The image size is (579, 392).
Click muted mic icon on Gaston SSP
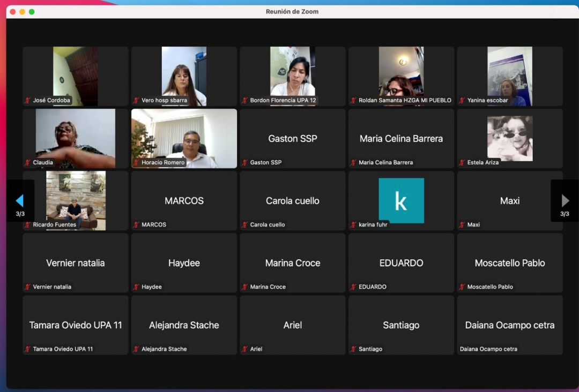pos(245,162)
